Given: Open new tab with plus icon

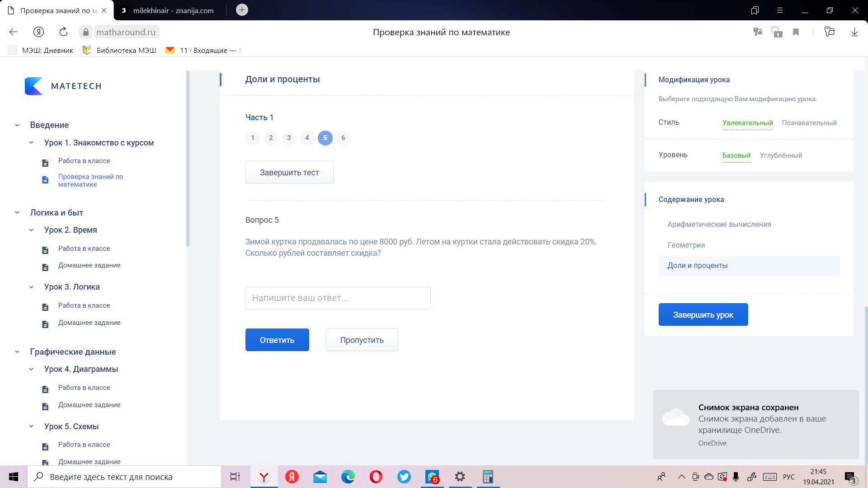Looking at the screenshot, I should click(242, 10).
